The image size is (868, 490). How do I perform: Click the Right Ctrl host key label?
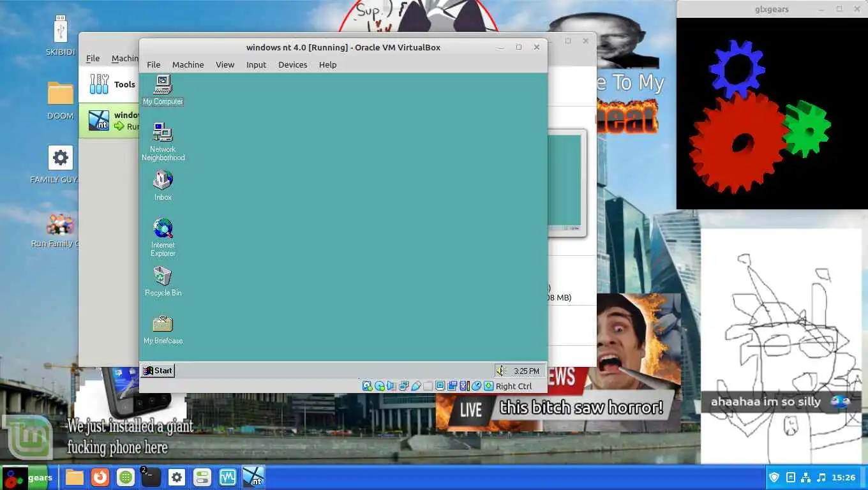pyautogui.click(x=514, y=386)
